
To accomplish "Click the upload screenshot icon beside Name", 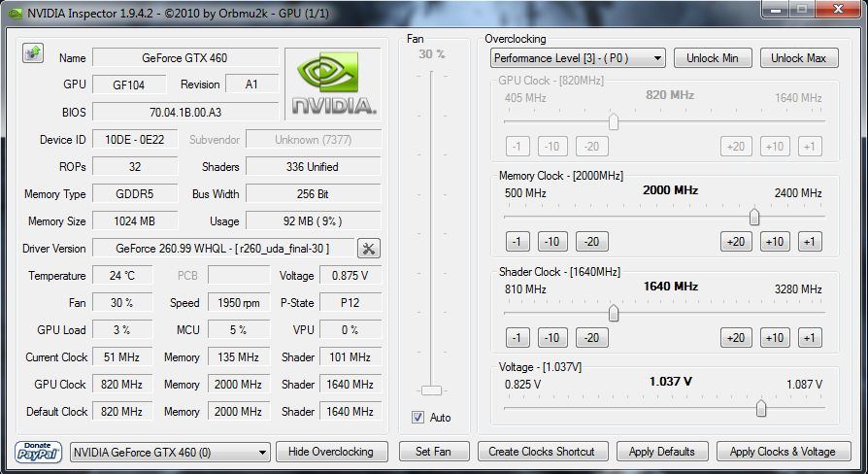I will (x=33, y=53).
